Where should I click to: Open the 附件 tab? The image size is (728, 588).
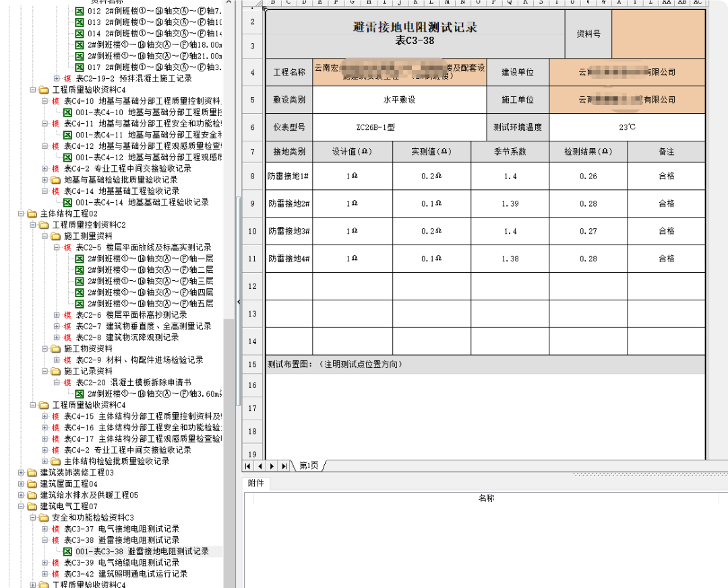[256, 483]
